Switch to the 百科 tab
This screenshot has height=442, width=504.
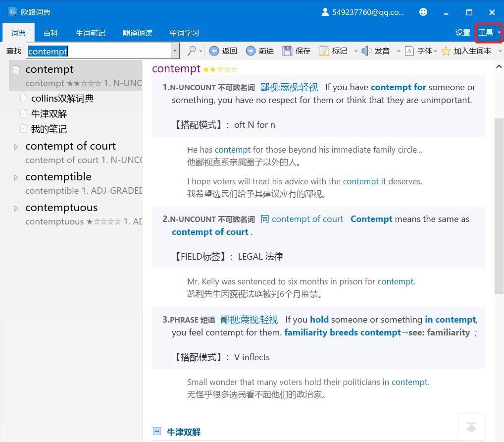(50, 33)
